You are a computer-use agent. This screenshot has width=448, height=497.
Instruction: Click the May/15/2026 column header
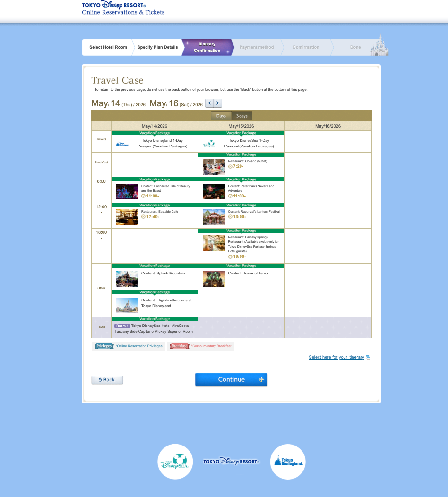point(241,126)
